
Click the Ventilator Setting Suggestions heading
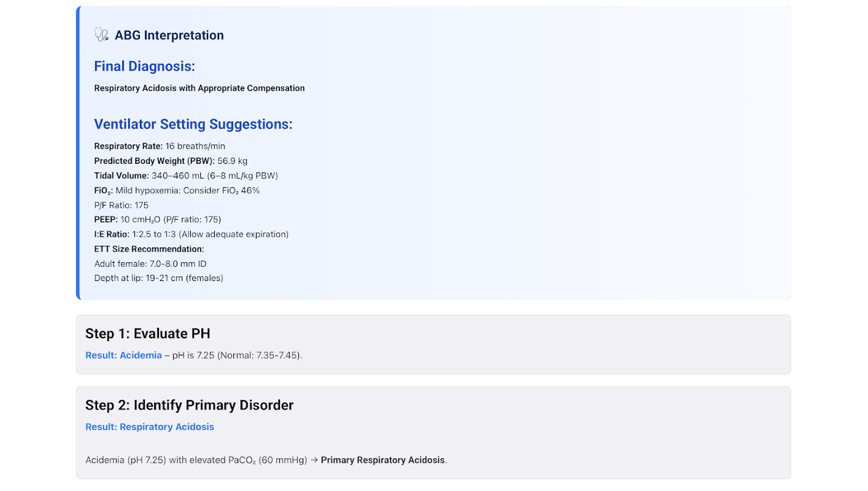tap(193, 124)
